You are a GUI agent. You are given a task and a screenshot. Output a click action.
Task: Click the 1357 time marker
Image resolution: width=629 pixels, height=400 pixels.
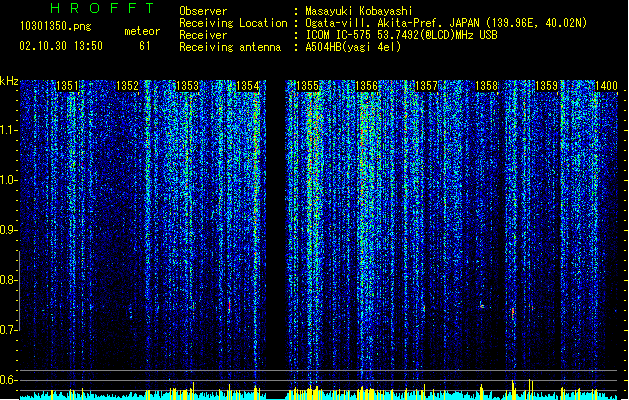(x=426, y=86)
